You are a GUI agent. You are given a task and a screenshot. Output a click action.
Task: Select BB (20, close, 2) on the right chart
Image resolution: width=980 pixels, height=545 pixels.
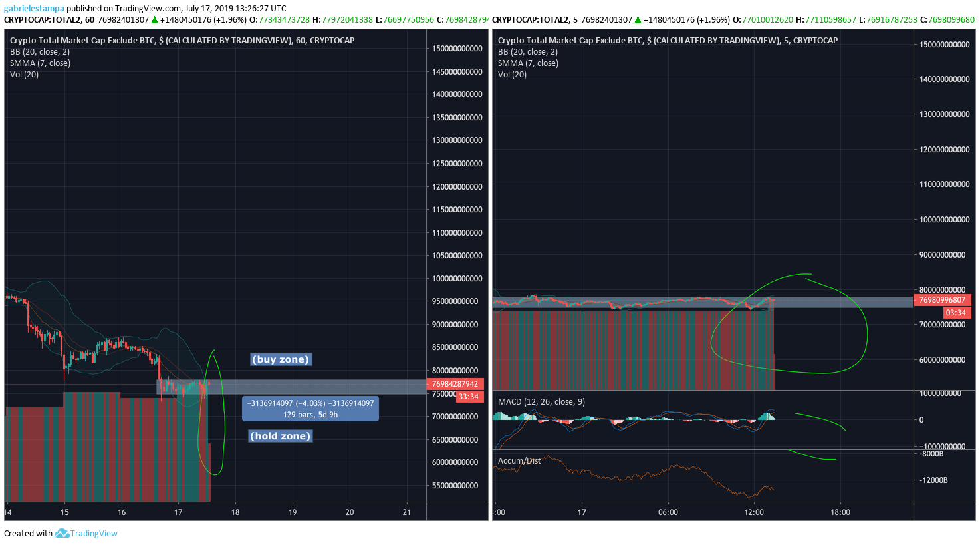tap(528, 52)
